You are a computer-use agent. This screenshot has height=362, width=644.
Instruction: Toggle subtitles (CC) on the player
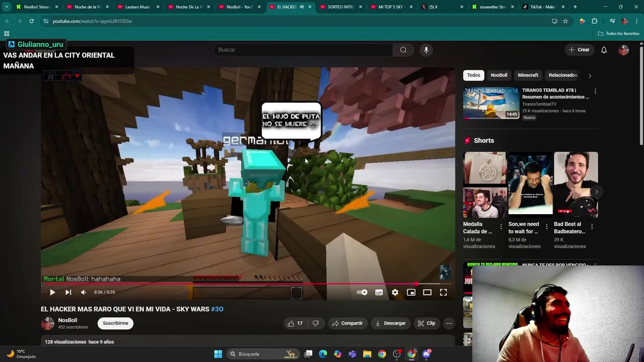[x=379, y=292]
